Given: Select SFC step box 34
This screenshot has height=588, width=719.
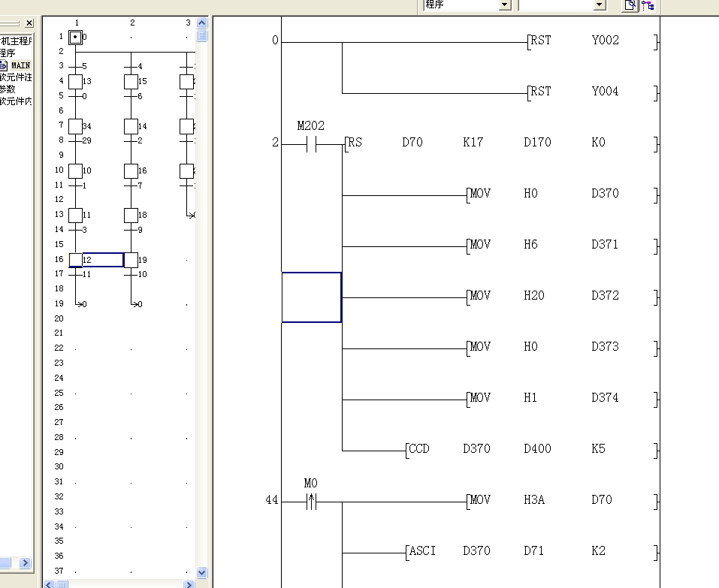Looking at the screenshot, I should point(75,126).
